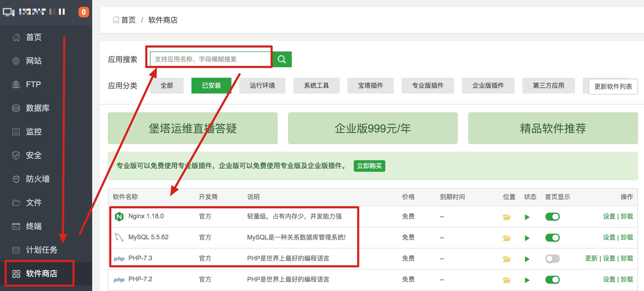Select the 企业版插件 category tab
Image resolution: width=644 pixels, height=291 pixels.
click(x=488, y=86)
